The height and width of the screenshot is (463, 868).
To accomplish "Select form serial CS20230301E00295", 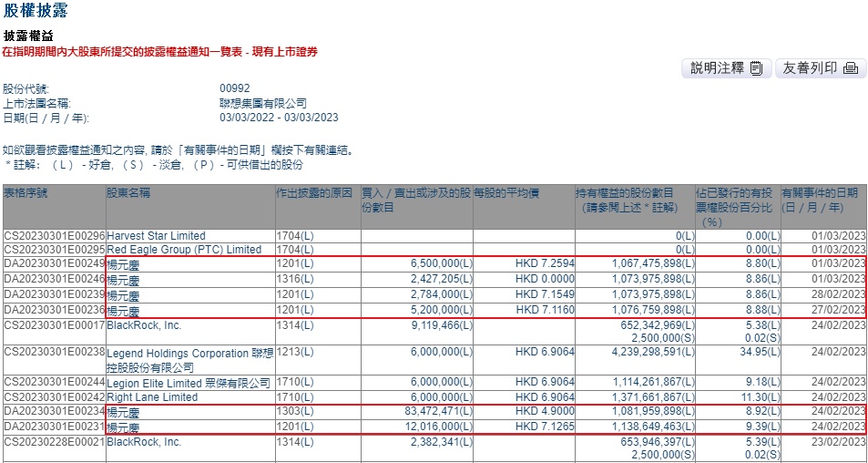I will pyautogui.click(x=55, y=250).
